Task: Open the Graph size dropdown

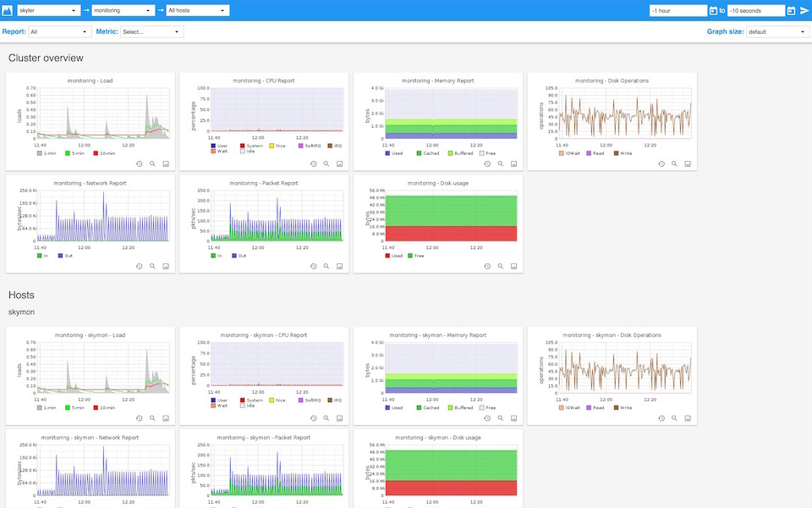Action: (778, 31)
